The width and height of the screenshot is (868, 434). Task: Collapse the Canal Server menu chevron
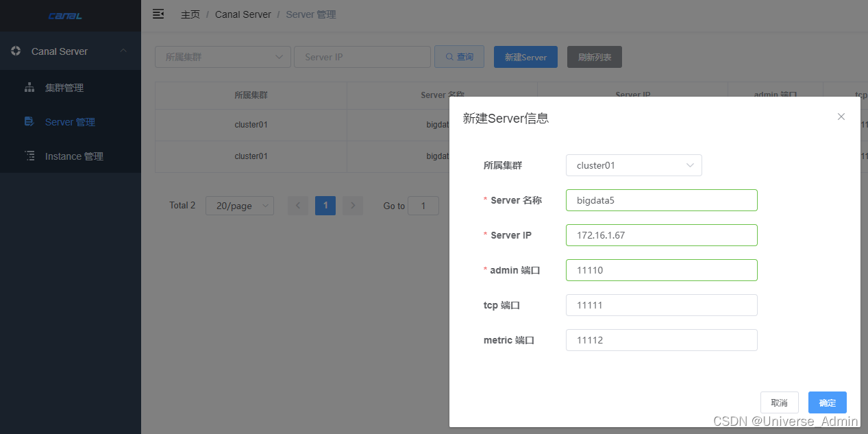click(x=123, y=51)
